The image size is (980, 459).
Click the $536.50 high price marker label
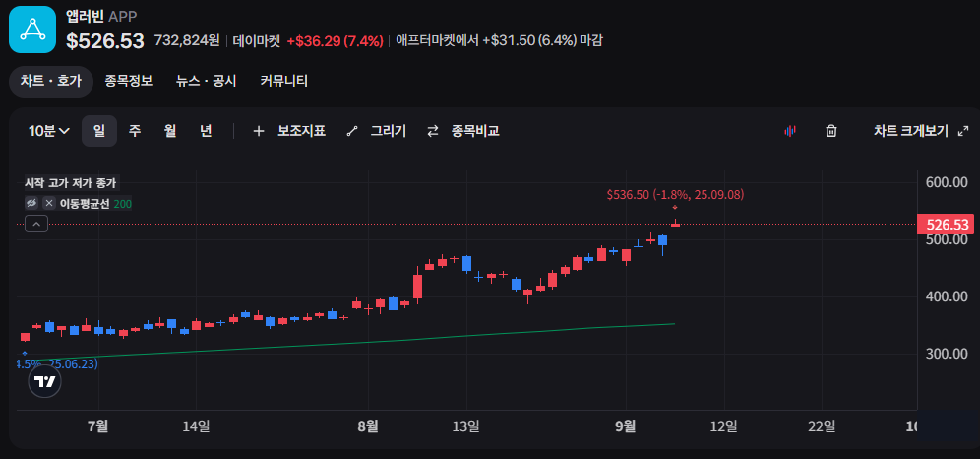(x=675, y=194)
